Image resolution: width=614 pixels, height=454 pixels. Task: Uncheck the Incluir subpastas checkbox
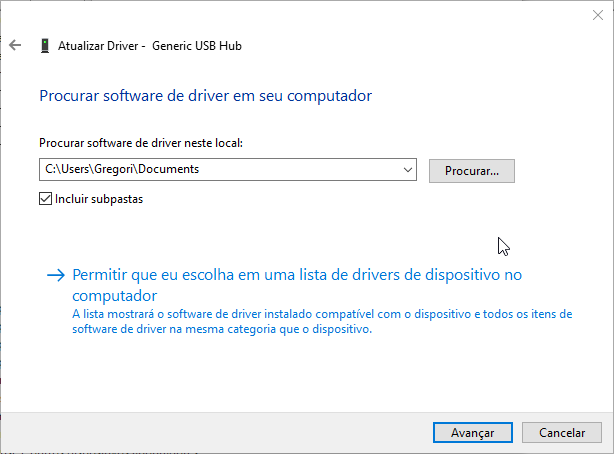45,199
